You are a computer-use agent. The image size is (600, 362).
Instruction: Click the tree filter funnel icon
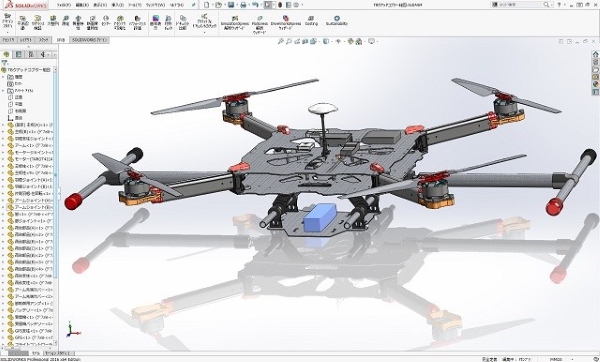click(5, 63)
